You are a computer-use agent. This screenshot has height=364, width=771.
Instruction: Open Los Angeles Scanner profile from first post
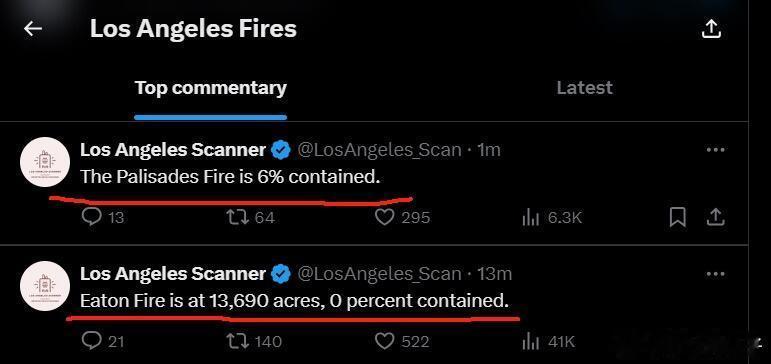click(x=173, y=150)
